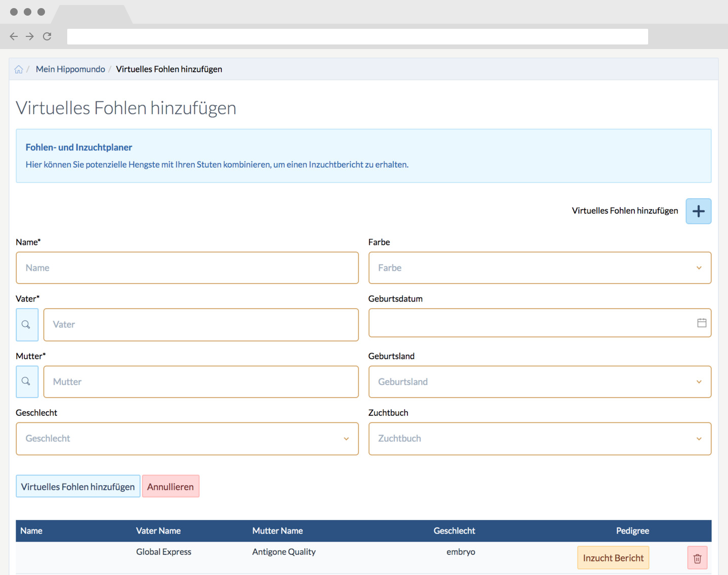Click the Name column header

pos(31,531)
